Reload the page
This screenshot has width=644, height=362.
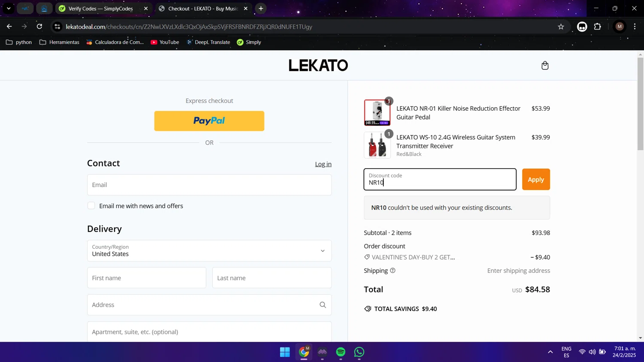(x=39, y=27)
